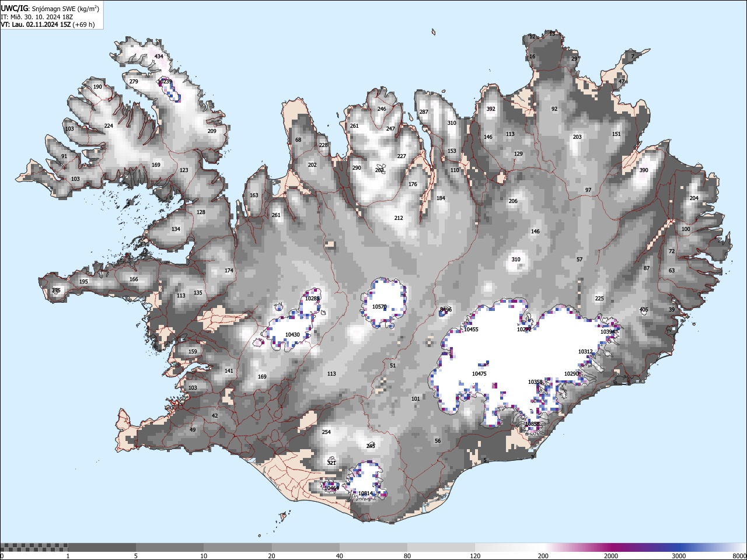Click the map value '224'

[x=109, y=126]
